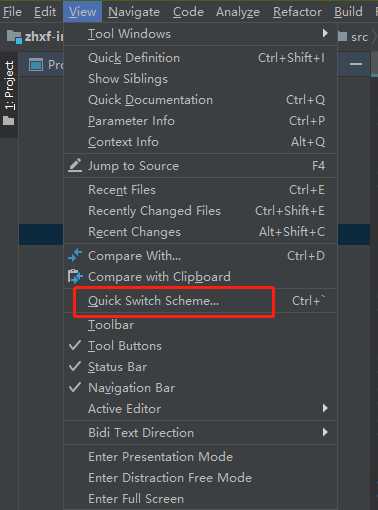Image resolution: width=378 pixels, height=510 pixels.
Task: Click the Jump to Source pencil icon
Action: 75,165
